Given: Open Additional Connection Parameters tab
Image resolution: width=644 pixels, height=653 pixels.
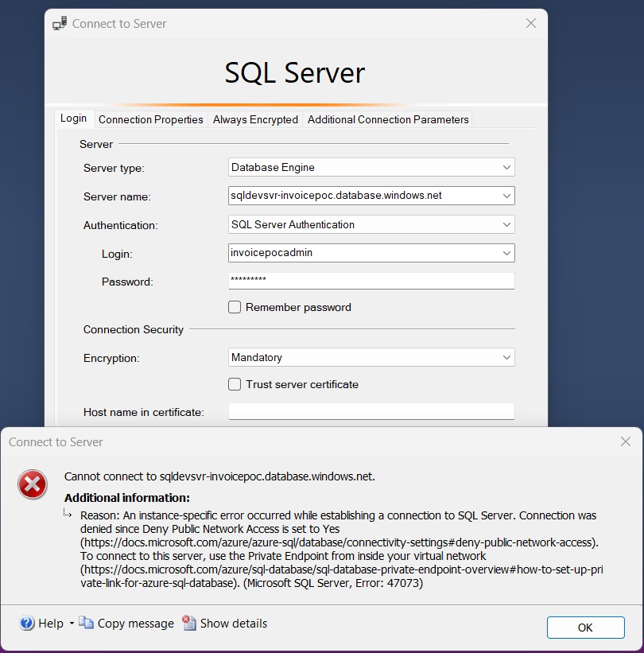Looking at the screenshot, I should pyautogui.click(x=388, y=119).
